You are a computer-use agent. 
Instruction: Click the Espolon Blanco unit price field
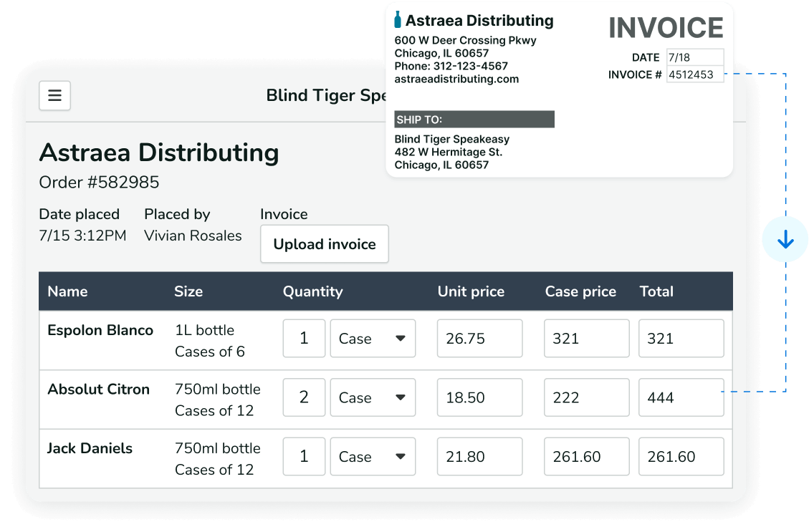479,338
